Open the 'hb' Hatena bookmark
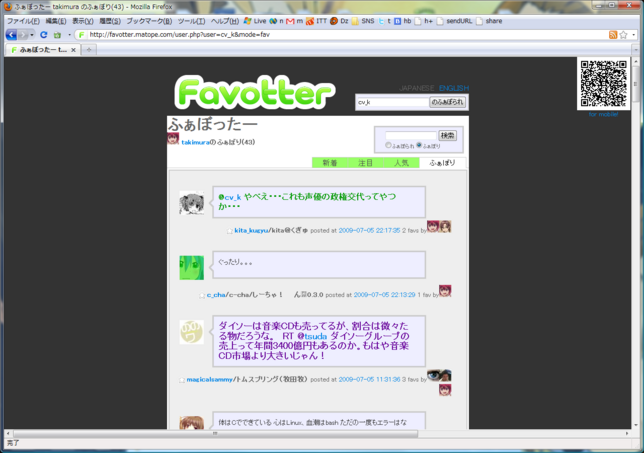 (x=402, y=21)
